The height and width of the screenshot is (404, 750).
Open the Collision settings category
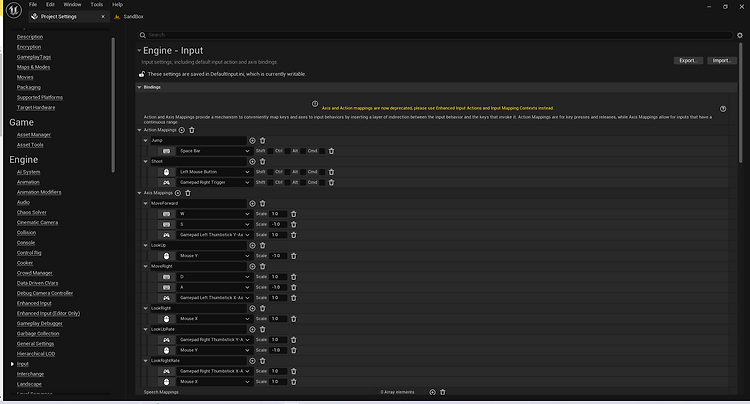coord(26,233)
